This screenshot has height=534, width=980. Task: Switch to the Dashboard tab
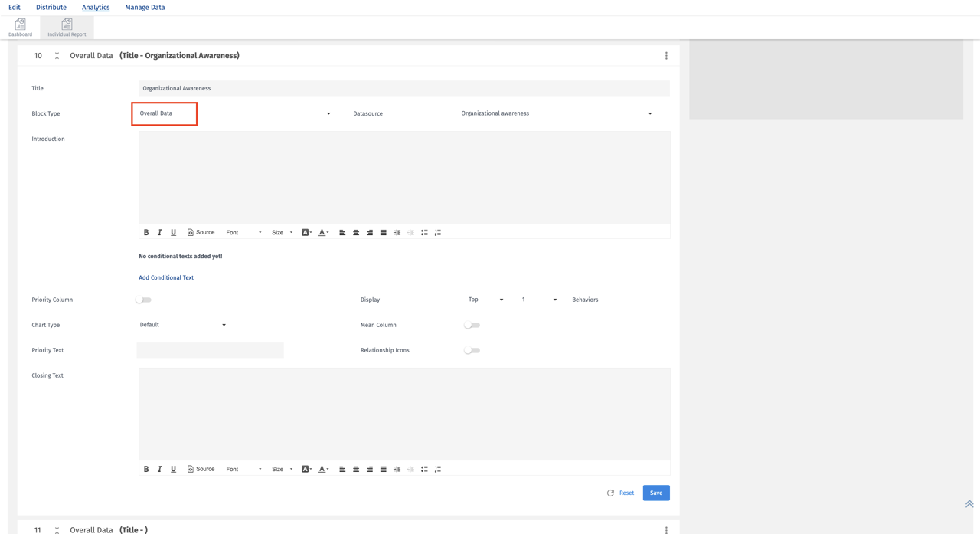20,28
